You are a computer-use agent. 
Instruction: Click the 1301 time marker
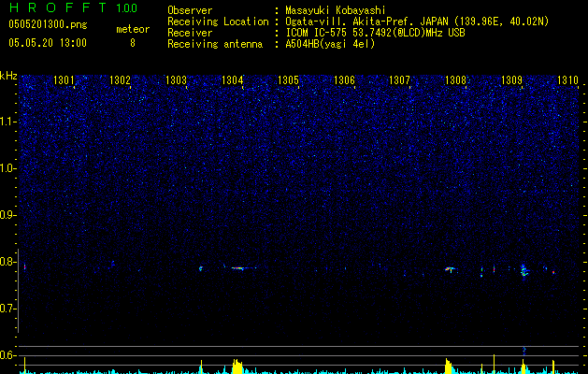64,80
